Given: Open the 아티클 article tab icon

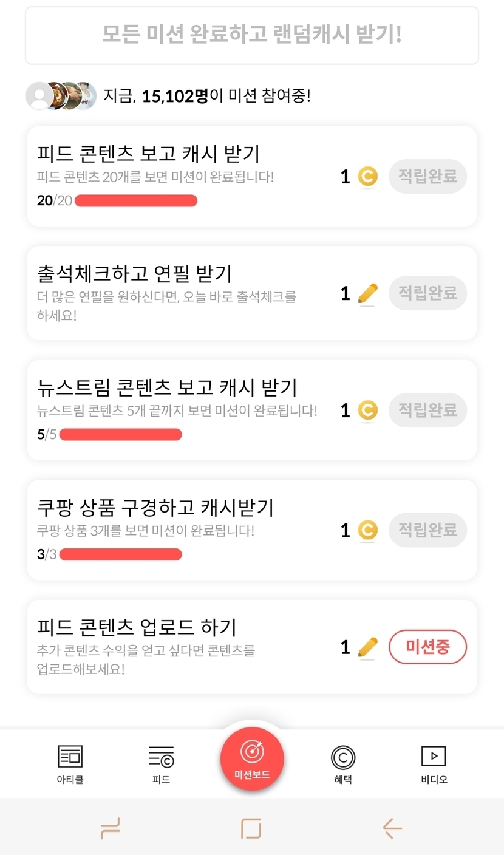Looking at the screenshot, I should pos(70,757).
